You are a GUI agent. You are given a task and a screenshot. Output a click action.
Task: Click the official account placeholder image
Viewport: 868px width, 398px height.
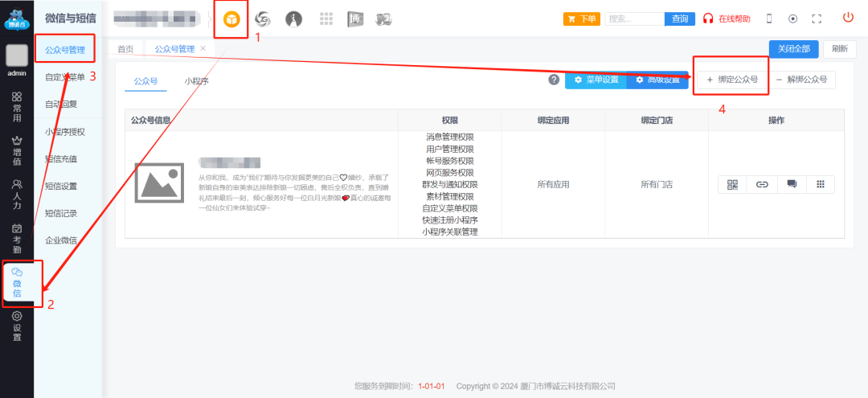[159, 183]
